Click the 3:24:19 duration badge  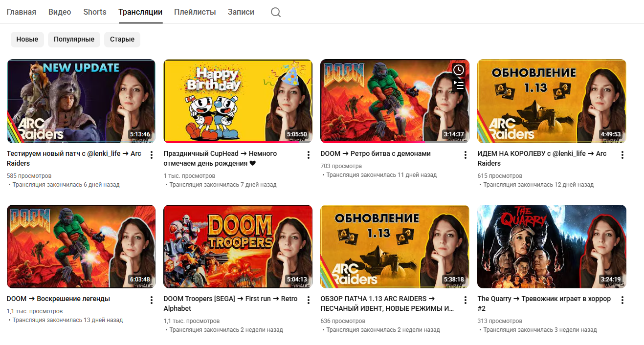click(x=611, y=280)
